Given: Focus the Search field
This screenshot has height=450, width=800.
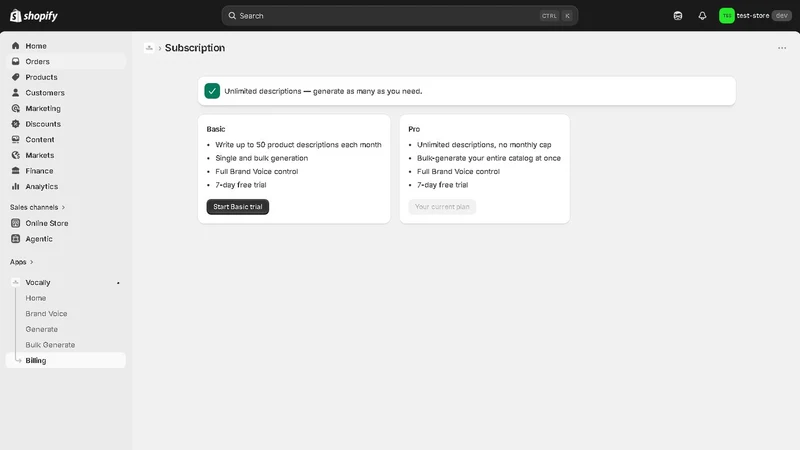Looking at the screenshot, I should click(399, 16).
